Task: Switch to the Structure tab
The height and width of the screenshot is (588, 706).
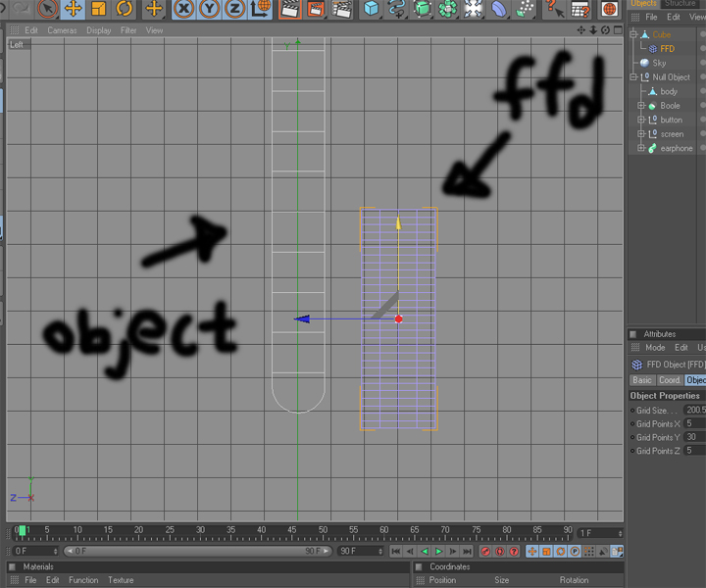Action: pyautogui.click(x=680, y=4)
